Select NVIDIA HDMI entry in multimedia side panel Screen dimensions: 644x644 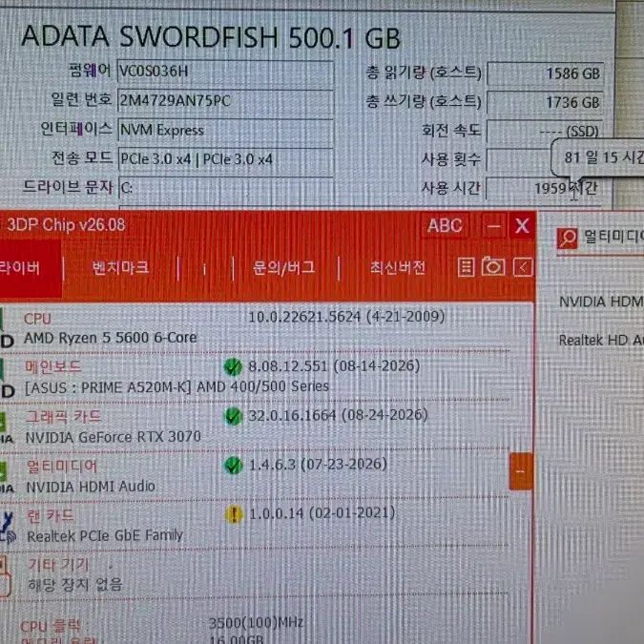coord(601,301)
